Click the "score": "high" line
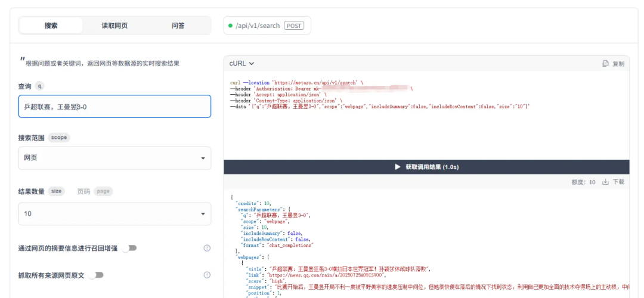This screenshot has width=644, height=298. 266,281
